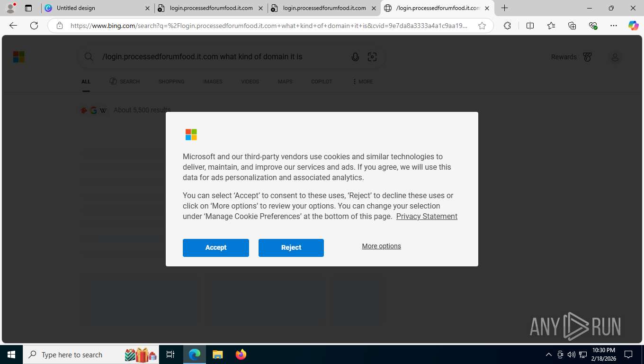Image resolution: width=644 pixels, height=364 pixels.
Task: Show hidden system tray icons
Action: pos(549,355)
